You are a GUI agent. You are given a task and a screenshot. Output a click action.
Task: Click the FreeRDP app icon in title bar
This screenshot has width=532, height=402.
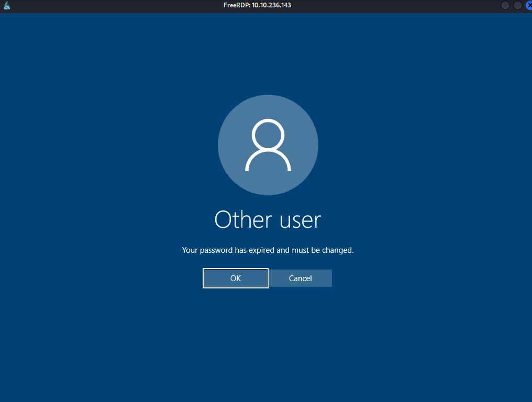click(7, 6)
